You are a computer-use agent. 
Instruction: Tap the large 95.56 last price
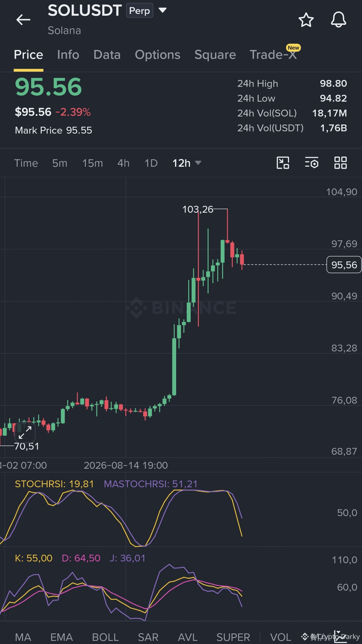[x=48, y=87]
